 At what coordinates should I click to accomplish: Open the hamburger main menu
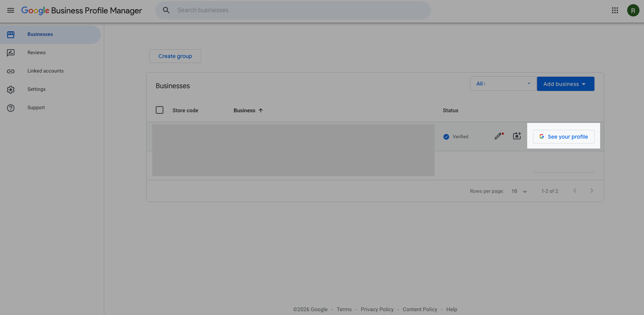click(x=11, y=10)
